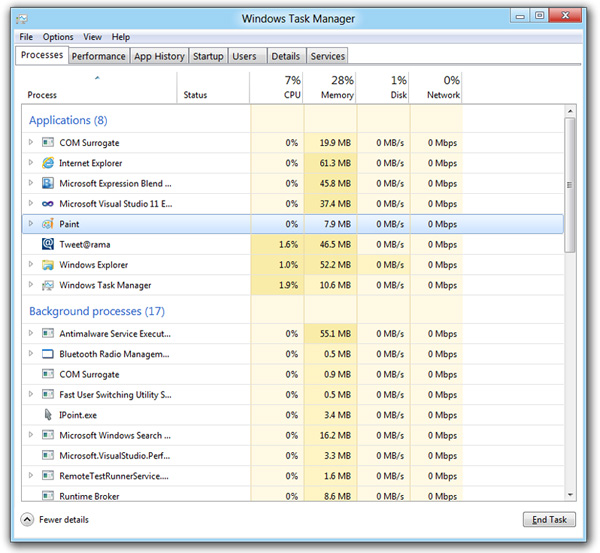This screenshot has width=600, height=553.
Task: Open the File menu
Action: click(26, 37)
